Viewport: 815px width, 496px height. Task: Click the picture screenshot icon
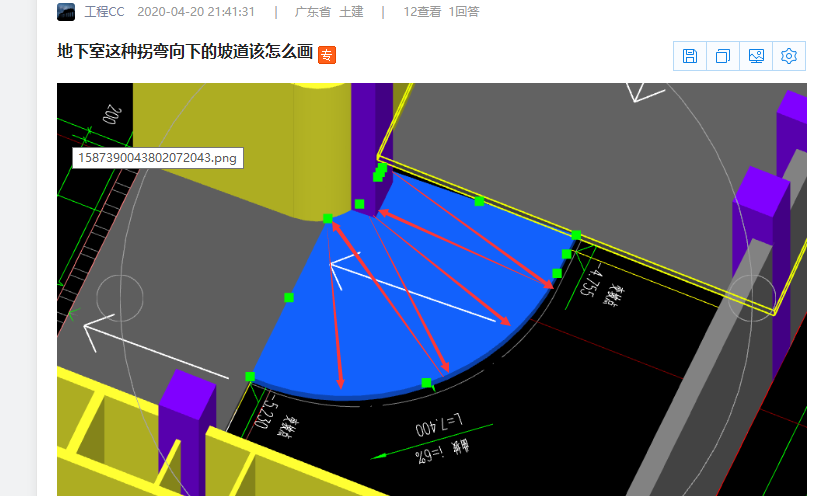tap(756, 56)
